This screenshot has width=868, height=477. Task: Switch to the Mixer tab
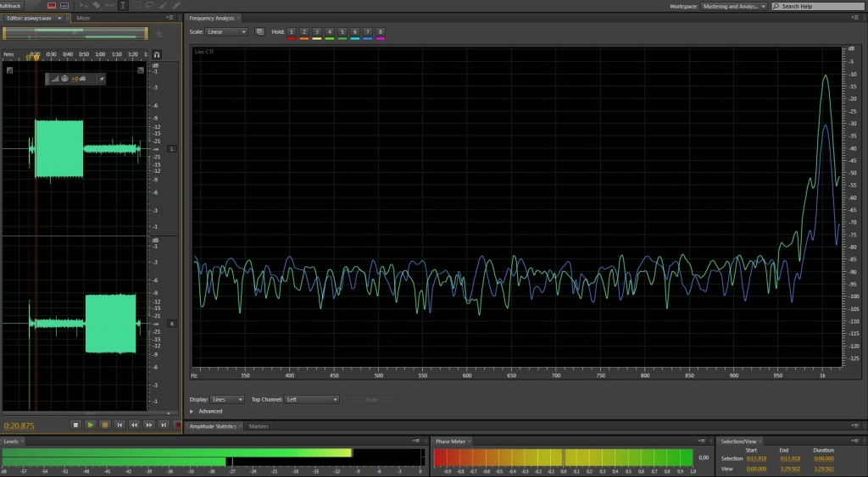[83, 17]
